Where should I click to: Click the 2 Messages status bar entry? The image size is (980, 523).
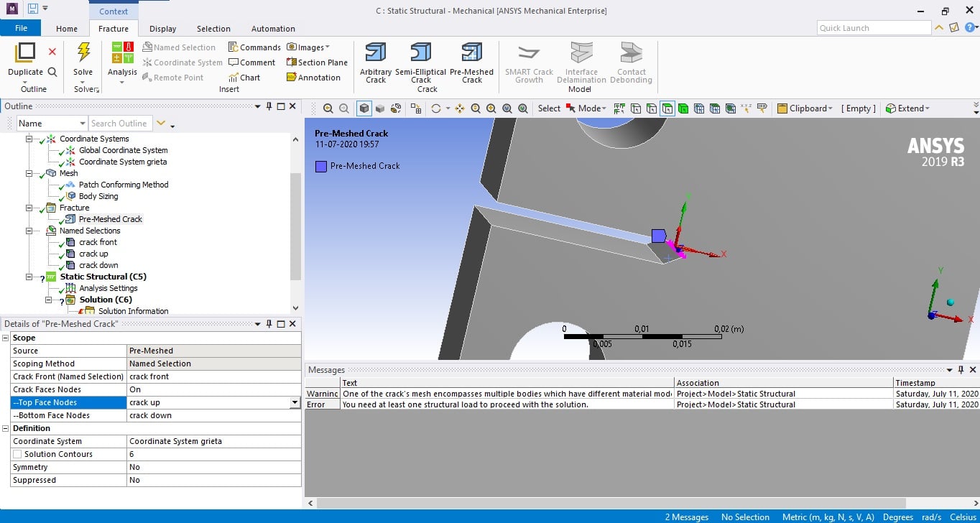[687, 517]
